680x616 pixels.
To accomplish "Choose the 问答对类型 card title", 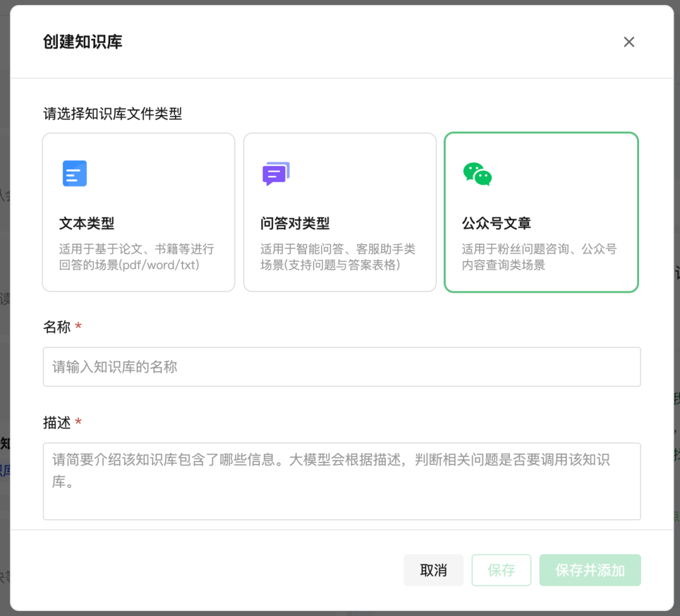I will coord(295,223).
